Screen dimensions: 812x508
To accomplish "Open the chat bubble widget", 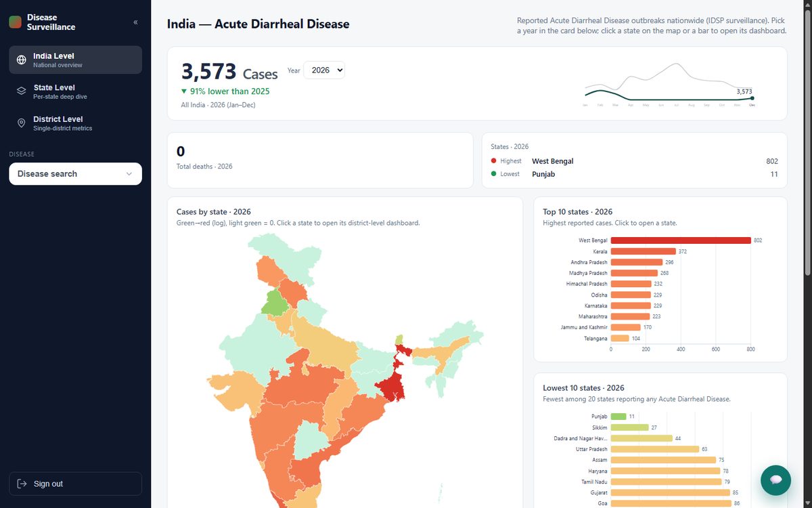I will [775, 480].
